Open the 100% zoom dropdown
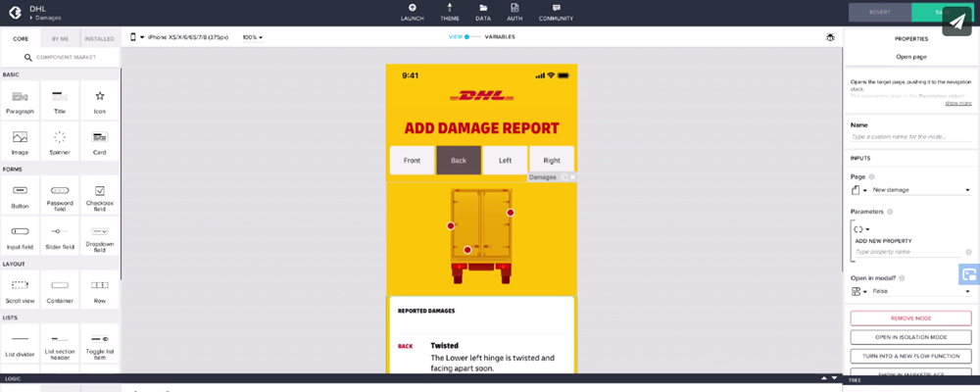 coord(253,37)
